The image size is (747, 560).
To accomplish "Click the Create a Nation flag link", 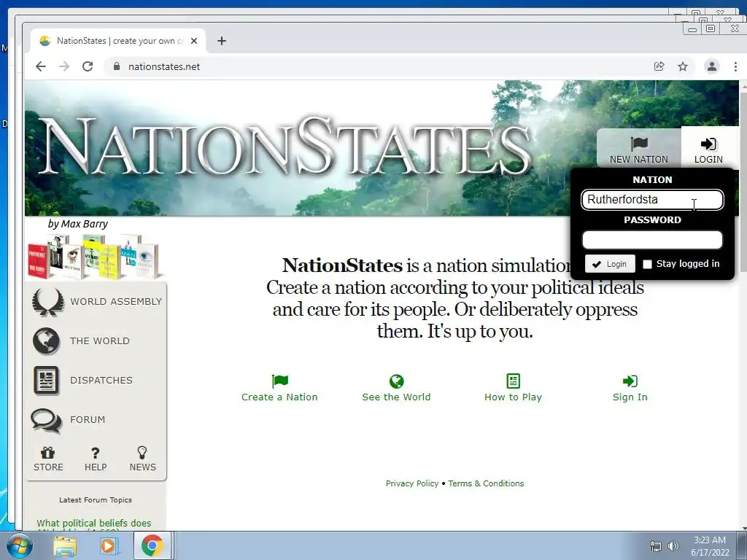I will pos(279,388).
